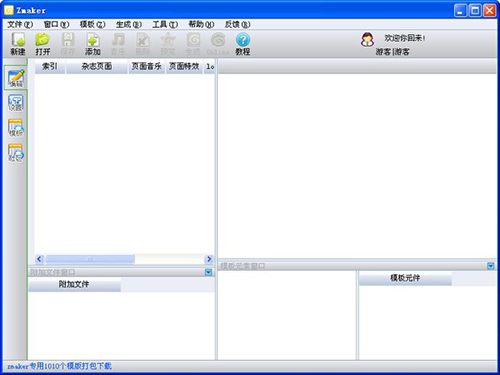The height and width of the screenshot is (375, 500).
Task: Click the 欢迎你回来! greeting text
Action: point(405,38)
